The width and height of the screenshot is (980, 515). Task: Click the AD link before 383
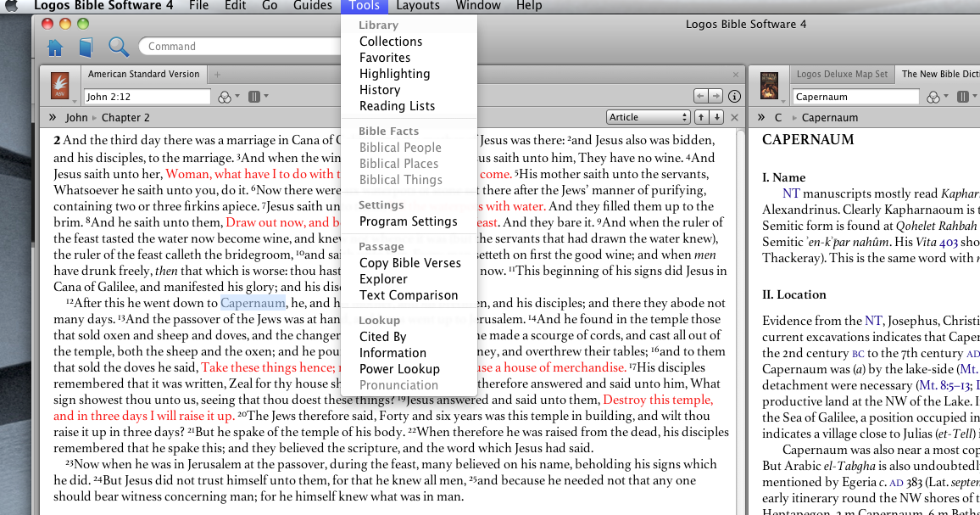pos(896,483)
